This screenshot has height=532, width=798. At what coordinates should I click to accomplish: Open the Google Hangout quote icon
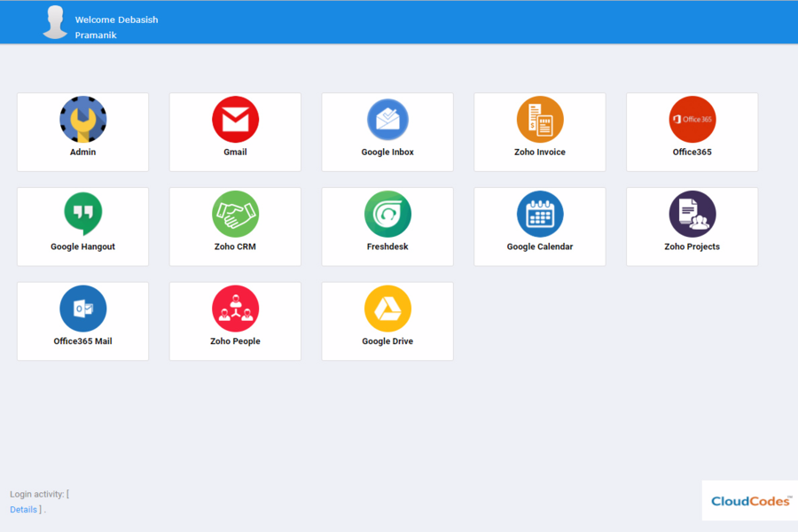click(x=83, y=214)
